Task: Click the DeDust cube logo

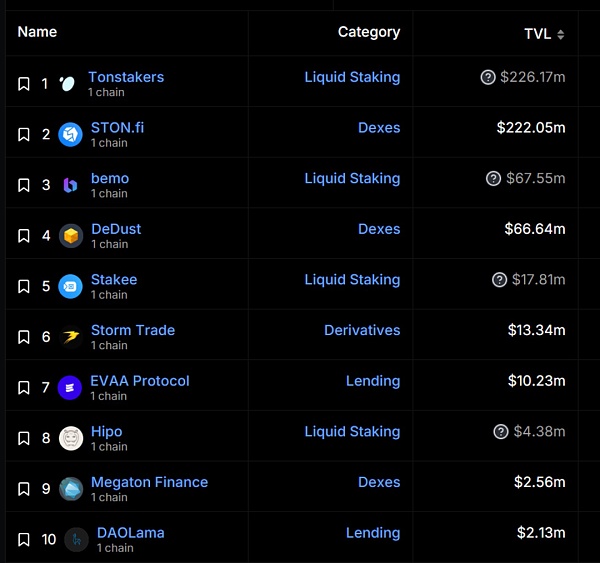Action: point(70,236)
